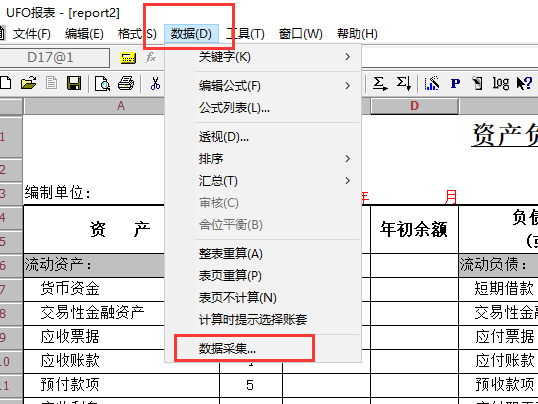The width and height of the screenshot is (538, 404).
Task: Save the report with the floppy disk icon
Action: tap(74, 83)
